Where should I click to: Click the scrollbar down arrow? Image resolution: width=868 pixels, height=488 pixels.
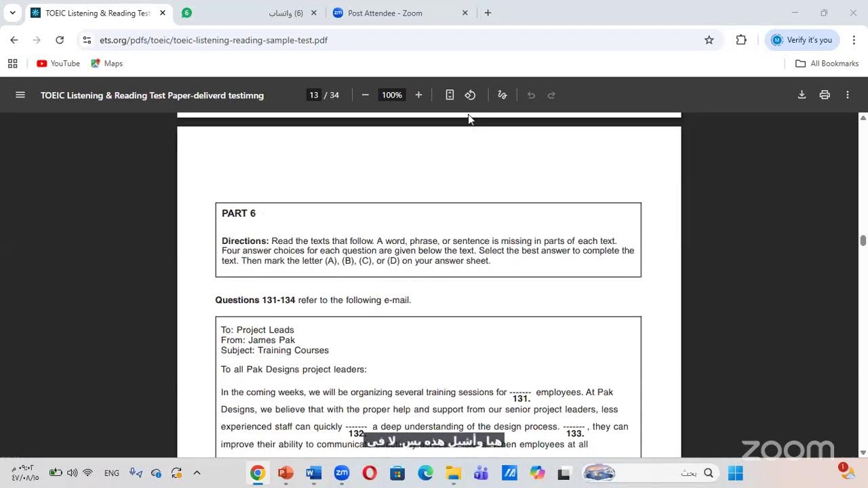pos(863,453)
